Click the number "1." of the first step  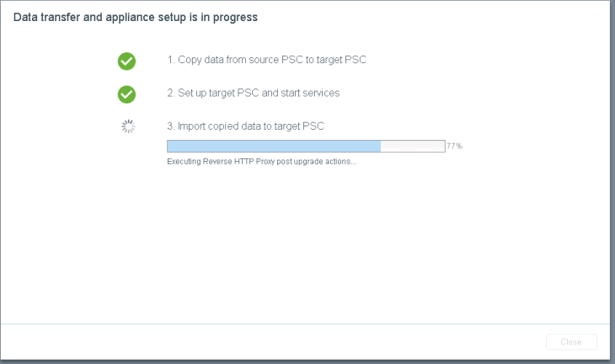(x=171, y=60)
